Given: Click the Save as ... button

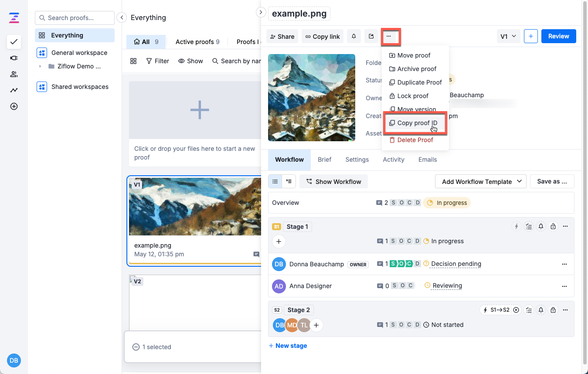Looking at the screenshot, I should (552, 181).
